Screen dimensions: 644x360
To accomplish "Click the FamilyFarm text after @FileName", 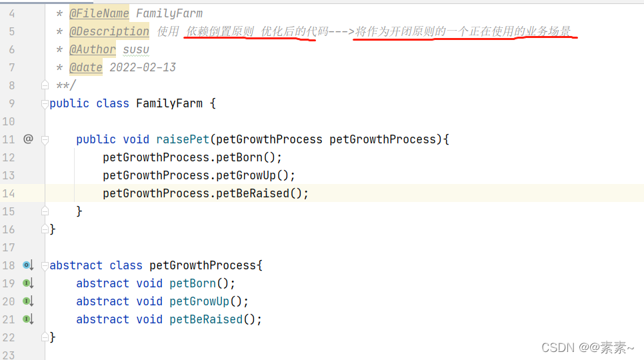I will 169,13.
